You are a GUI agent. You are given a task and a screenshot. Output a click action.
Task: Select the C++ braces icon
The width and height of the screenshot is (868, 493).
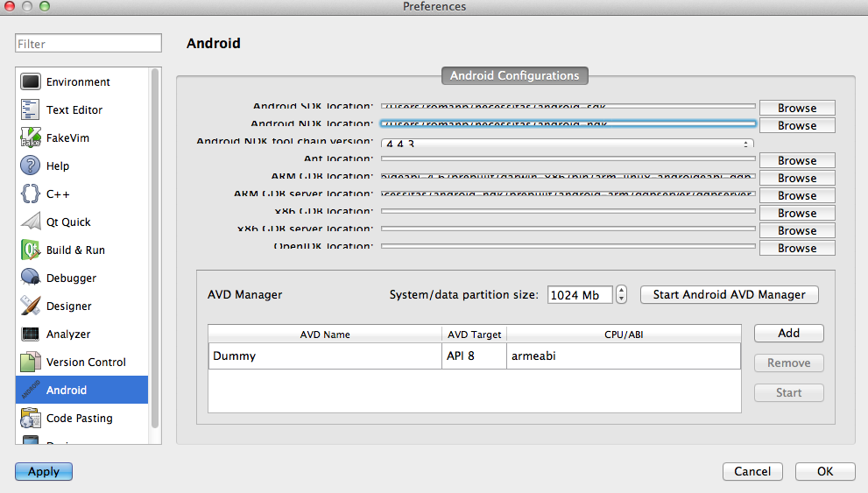31,194
